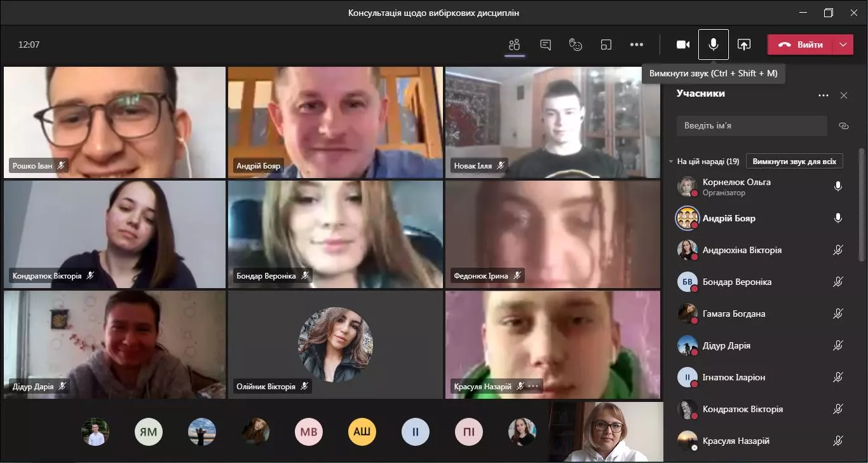Open options ellipsis on Красуля Назарій's video

(x=533, y=386)
